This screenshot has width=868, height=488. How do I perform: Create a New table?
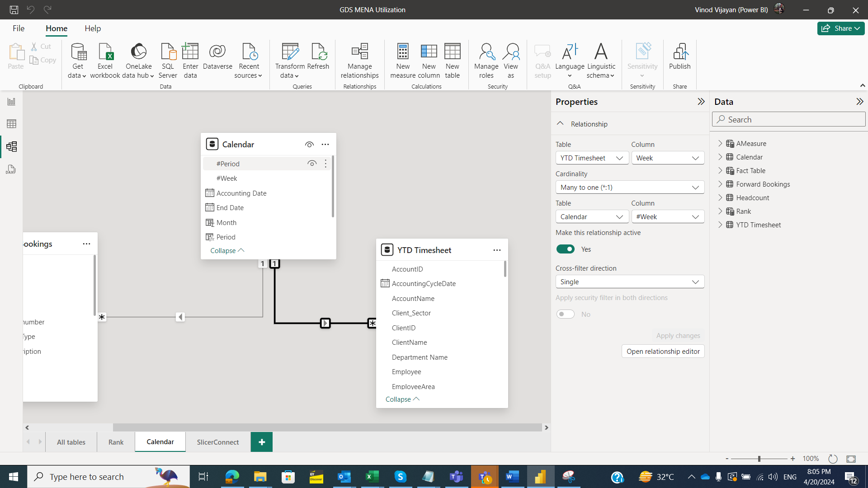(x=452, y=61)
